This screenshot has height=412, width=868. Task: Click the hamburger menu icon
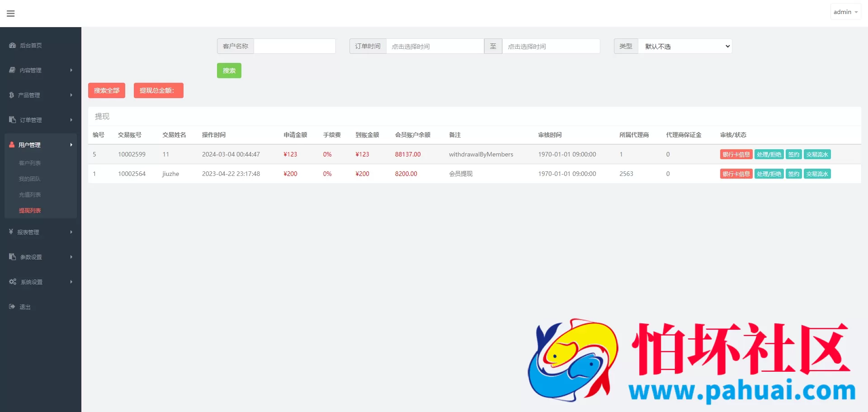(x=11, y=14)
